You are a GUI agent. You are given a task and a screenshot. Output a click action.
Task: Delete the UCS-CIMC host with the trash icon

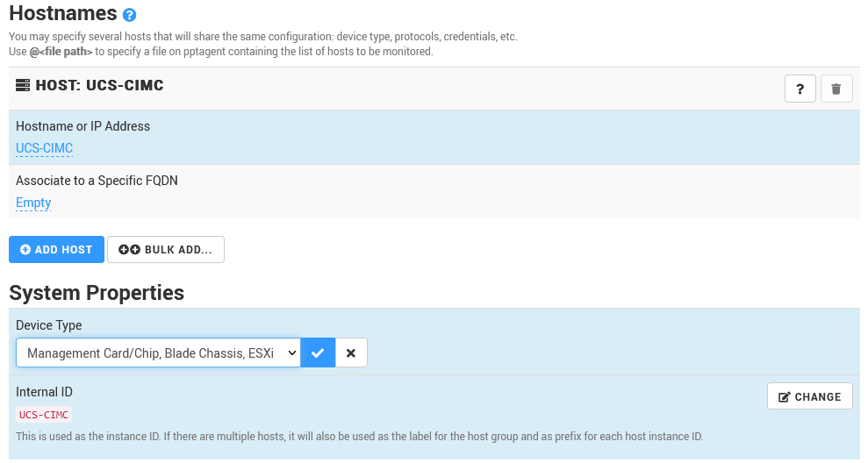point(836,89)
